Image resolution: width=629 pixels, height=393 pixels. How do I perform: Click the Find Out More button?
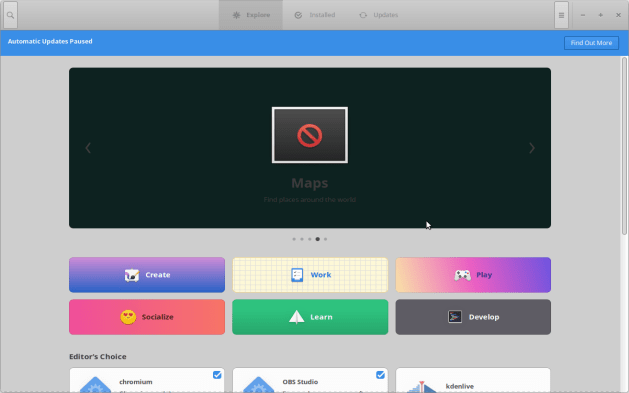point(591,43)
